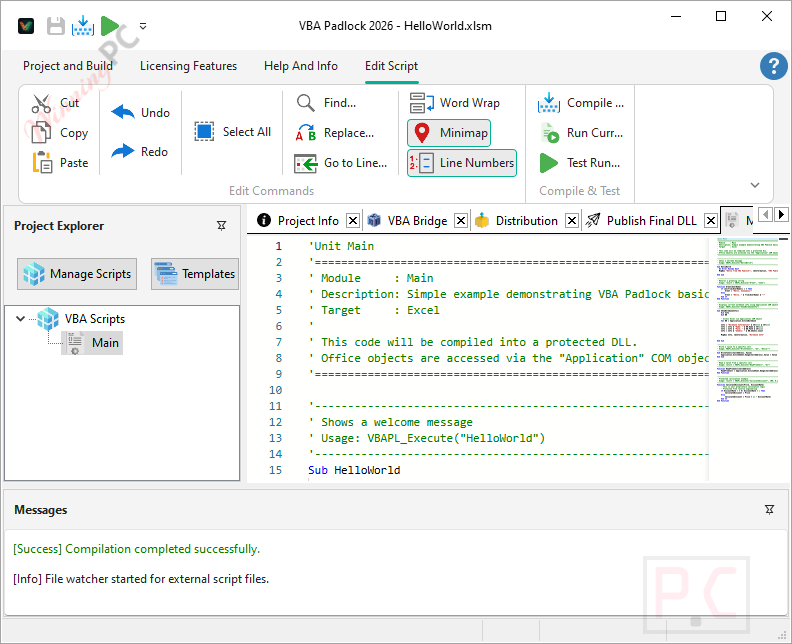The image size is (792, 644).
Task: Toggle Line Numbers display
Action: pos(462,163)
